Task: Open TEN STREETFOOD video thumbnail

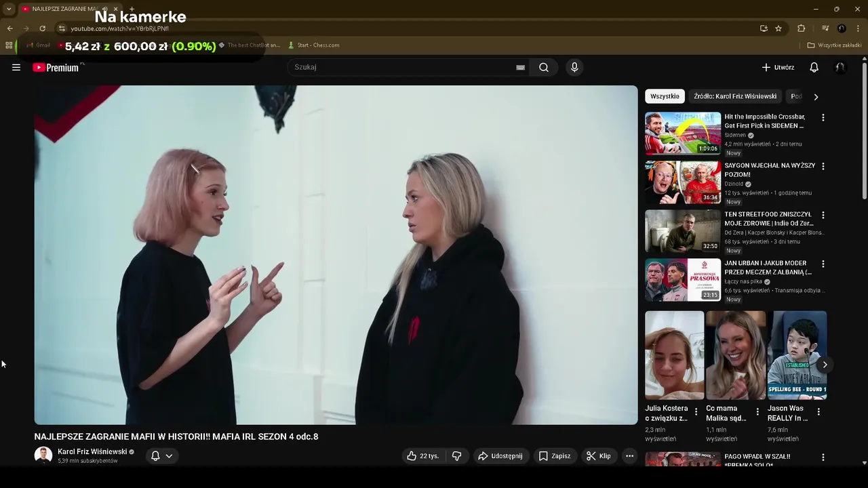Action: click(x=683, y=231)
